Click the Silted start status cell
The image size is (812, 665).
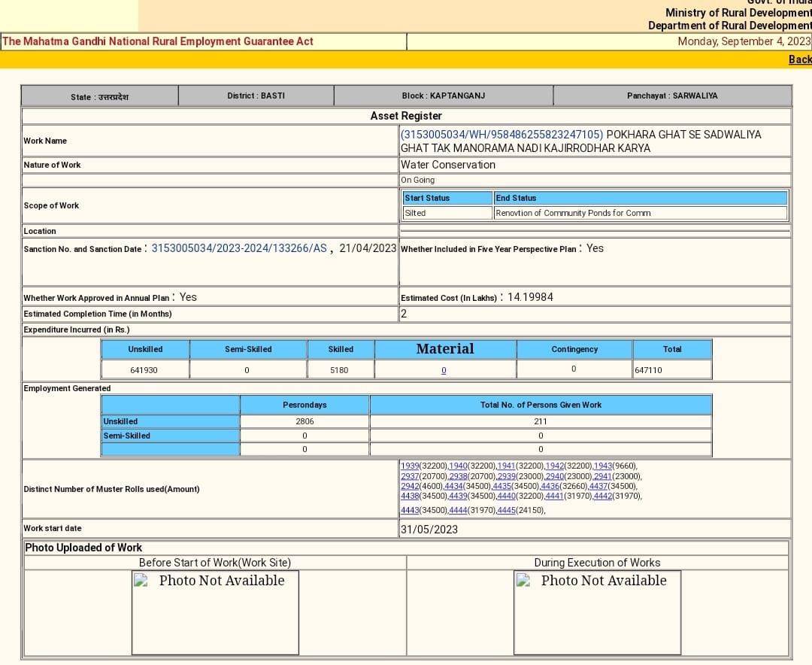coord(447,213)
